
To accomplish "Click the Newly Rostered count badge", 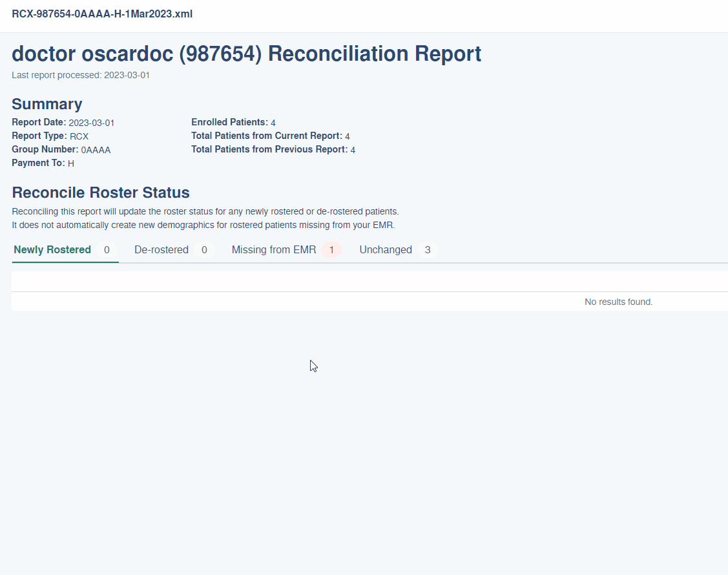I will pyautogui.click(x=107, y=250).
